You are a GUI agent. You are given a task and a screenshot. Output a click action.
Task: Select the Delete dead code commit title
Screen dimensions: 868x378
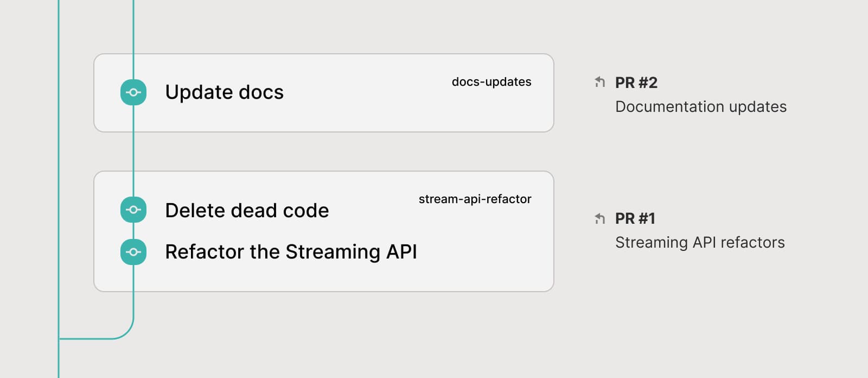point(247,210)
